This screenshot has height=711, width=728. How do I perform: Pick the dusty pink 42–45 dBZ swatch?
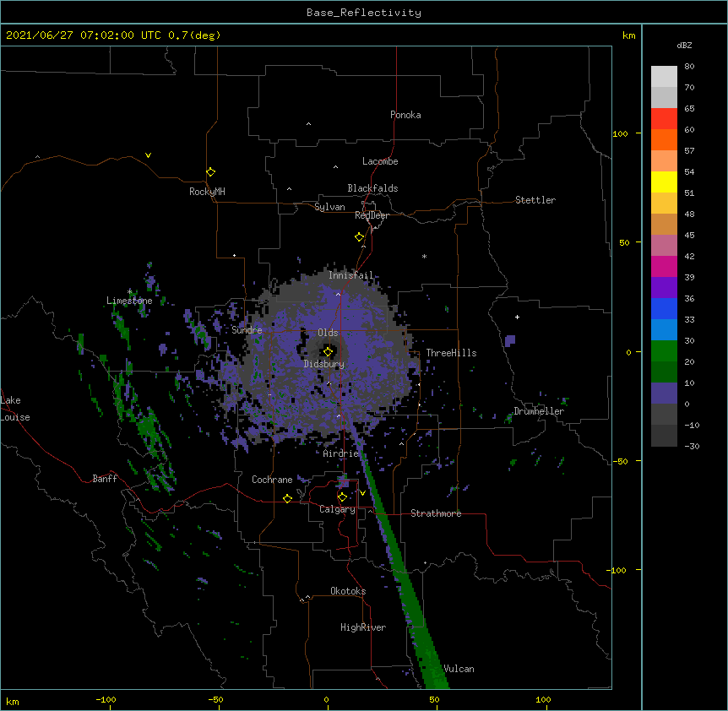coord(664,245)
